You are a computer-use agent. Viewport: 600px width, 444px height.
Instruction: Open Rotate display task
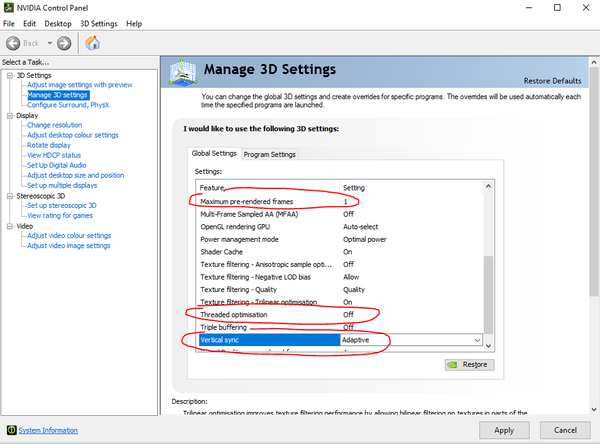point(49,145)
